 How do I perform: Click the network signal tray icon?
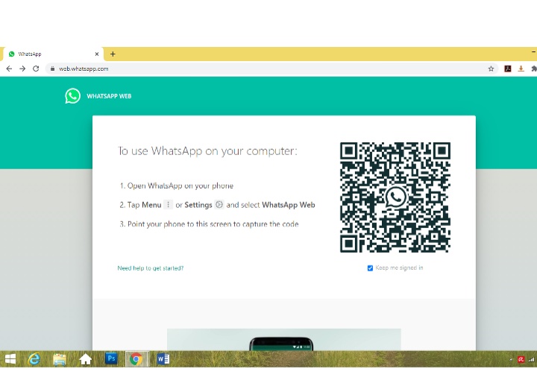click(531, 359)
